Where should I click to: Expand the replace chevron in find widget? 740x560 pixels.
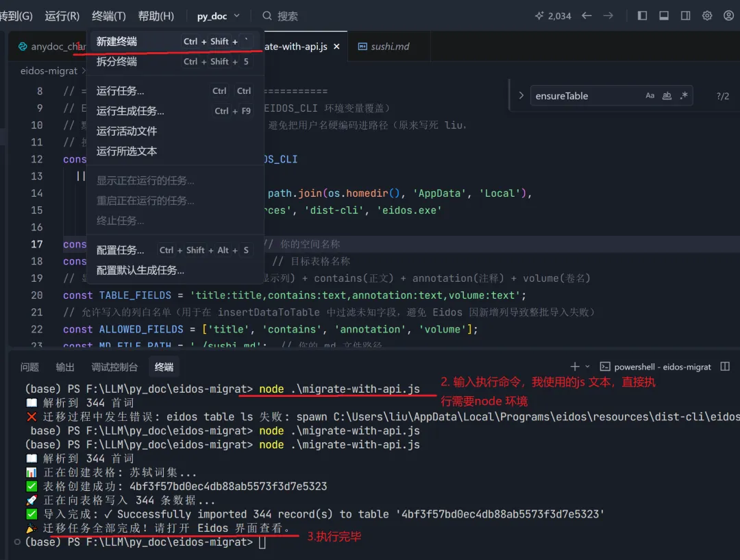(521, 95)
